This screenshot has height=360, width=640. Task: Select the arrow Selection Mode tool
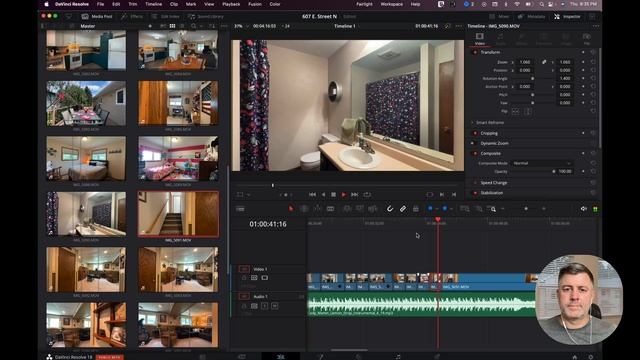291,209
